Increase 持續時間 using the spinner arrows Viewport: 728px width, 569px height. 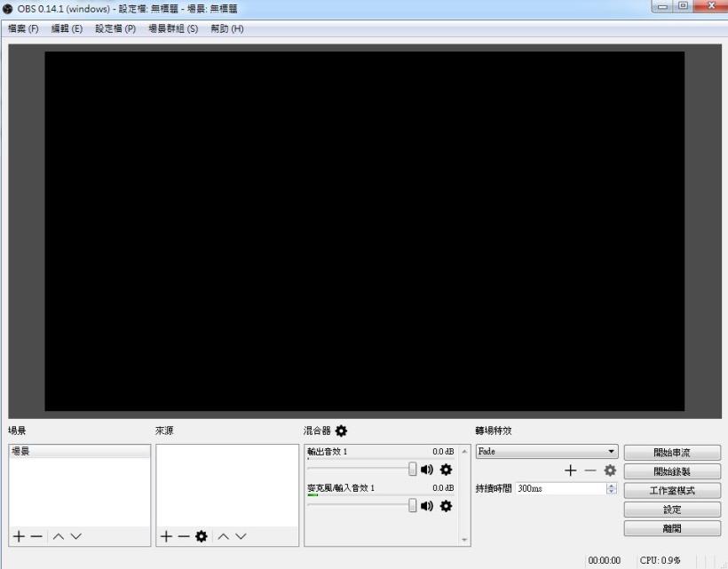click(609, 485)
